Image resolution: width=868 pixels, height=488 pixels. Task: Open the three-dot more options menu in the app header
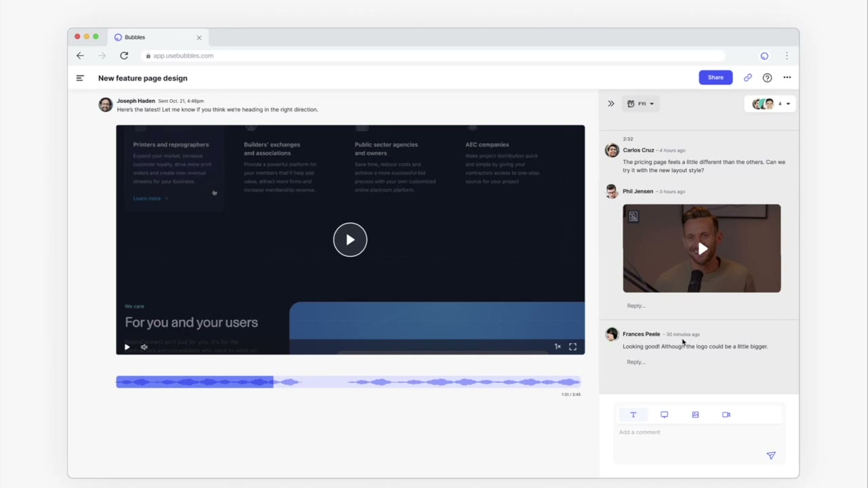pyautogui.click(x=787, y=77)
